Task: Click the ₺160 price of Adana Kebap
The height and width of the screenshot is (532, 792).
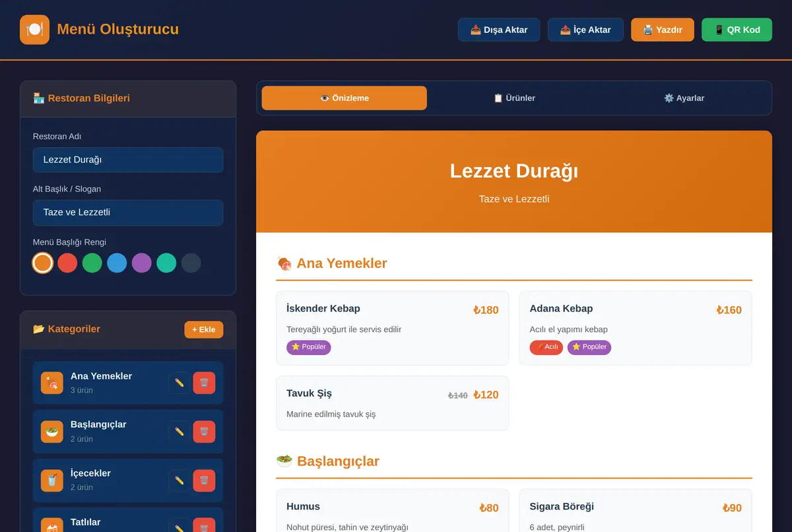Action: click(729, 310)
